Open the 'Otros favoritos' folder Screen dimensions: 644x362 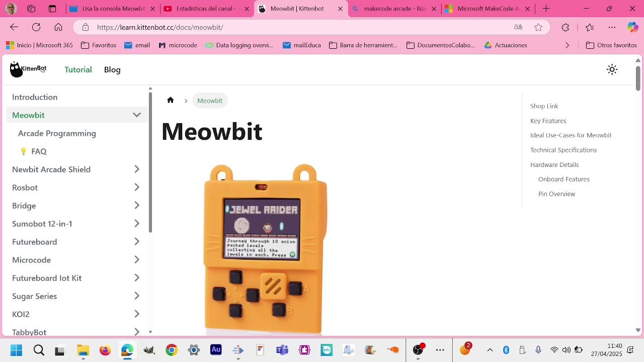pyautogui.click(x=612, y=45)
